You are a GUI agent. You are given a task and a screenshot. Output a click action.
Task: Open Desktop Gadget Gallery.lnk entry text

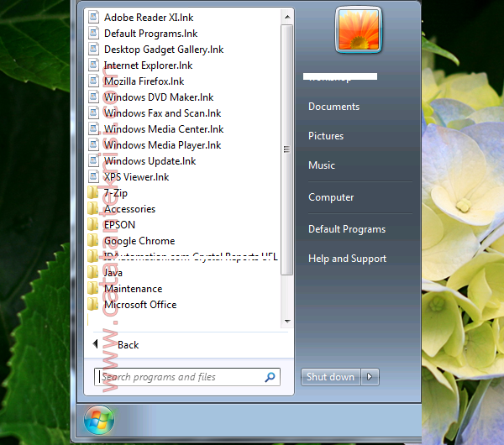click(164, 50)
